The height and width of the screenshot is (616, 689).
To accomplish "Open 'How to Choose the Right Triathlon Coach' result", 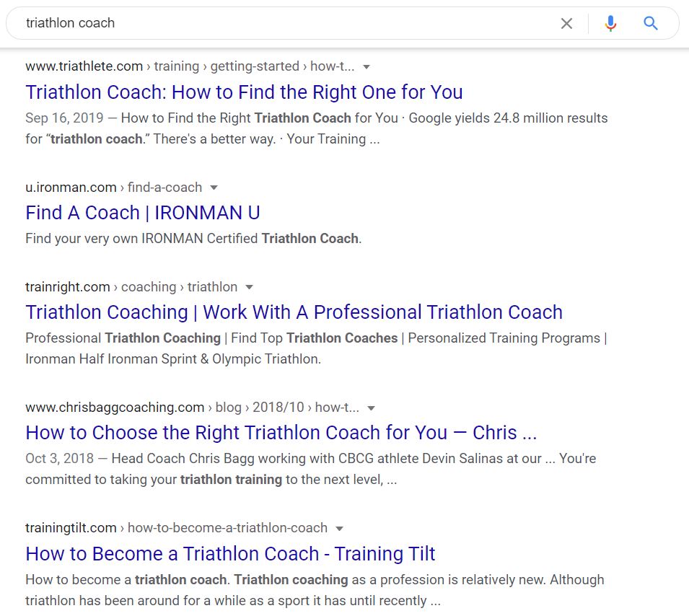I will 281,433.
